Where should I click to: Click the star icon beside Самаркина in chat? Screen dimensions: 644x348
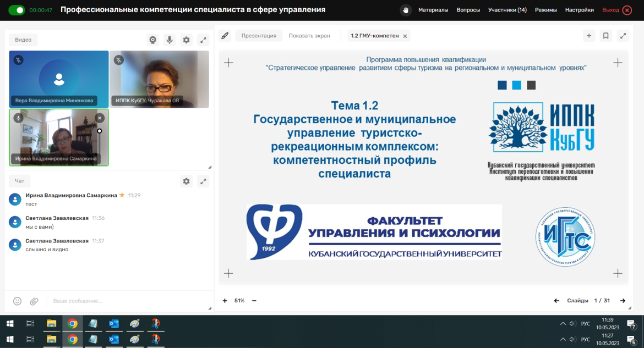click(x=122, y=195)
